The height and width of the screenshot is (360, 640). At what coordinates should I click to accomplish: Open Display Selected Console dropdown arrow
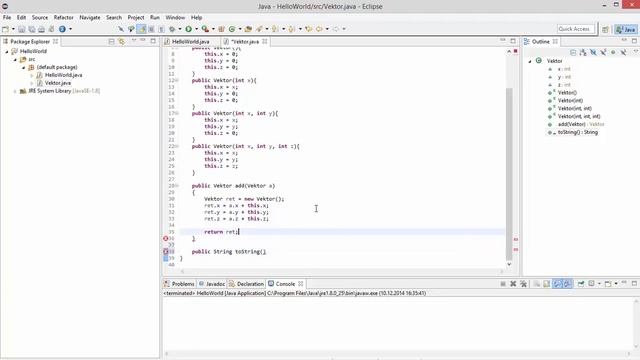click(x=599, y=284)
